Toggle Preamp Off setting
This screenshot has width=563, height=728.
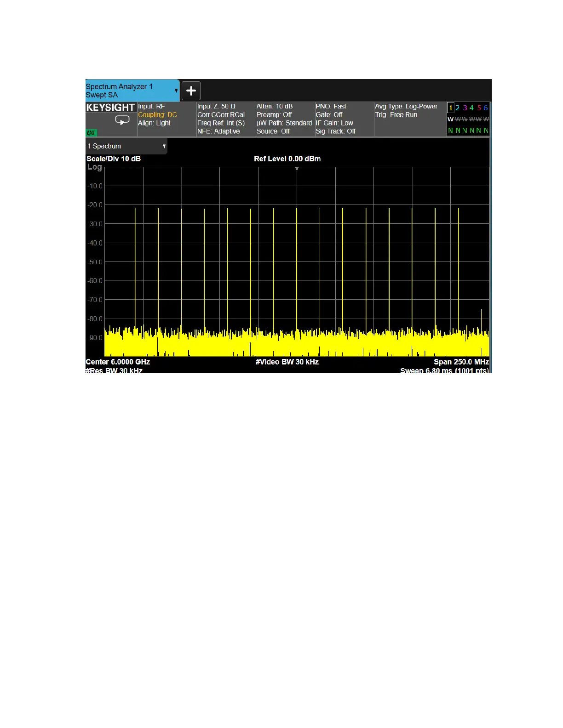(274, 115)
